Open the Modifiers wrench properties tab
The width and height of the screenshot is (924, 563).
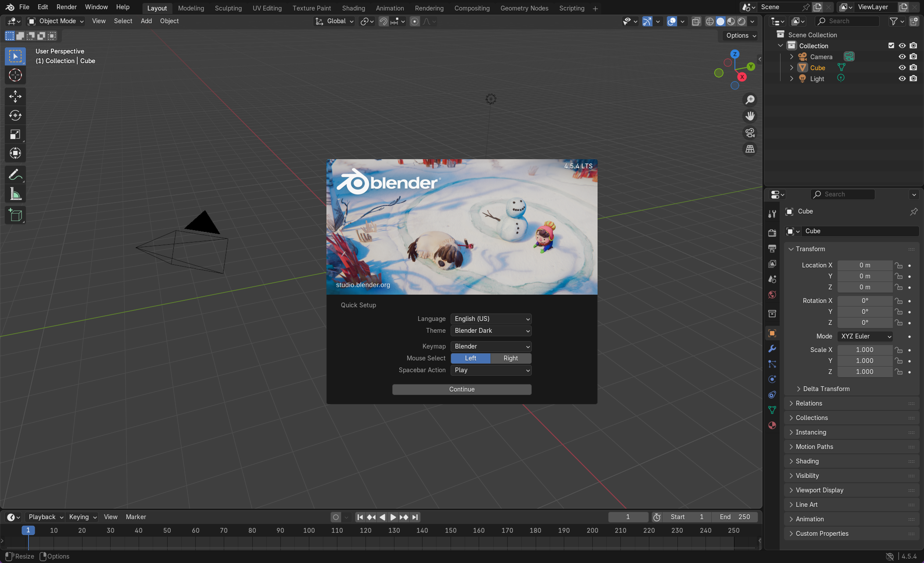coord(772,349)
